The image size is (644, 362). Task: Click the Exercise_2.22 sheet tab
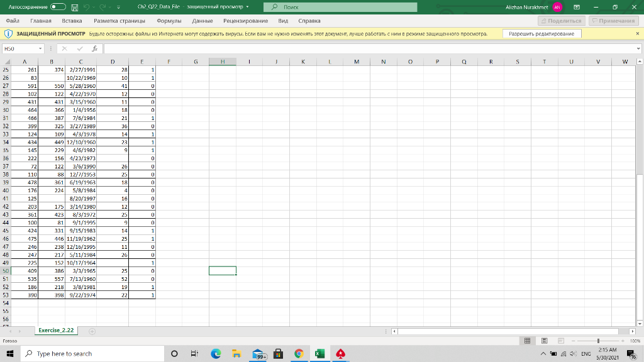(56, 330)
